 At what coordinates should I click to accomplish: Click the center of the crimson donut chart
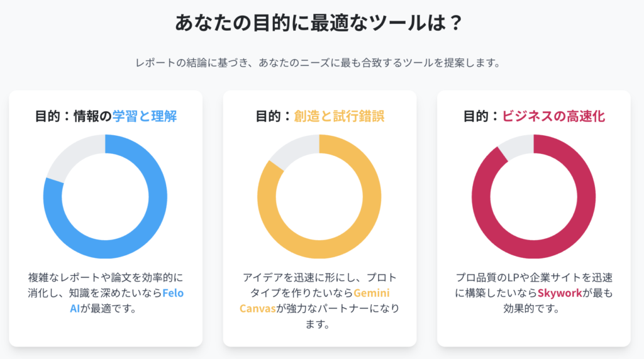[x=533, y=196]
